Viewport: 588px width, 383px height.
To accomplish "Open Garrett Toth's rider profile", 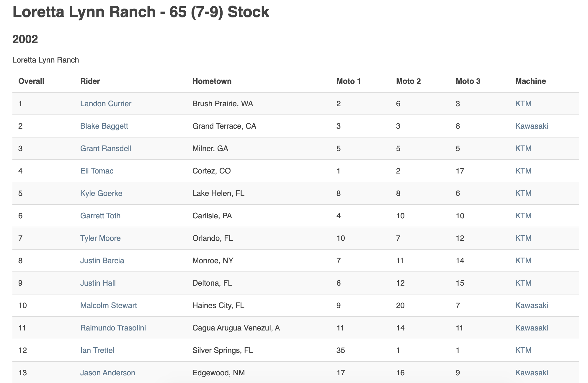I will pyautogui.click(x=100, y=216).
